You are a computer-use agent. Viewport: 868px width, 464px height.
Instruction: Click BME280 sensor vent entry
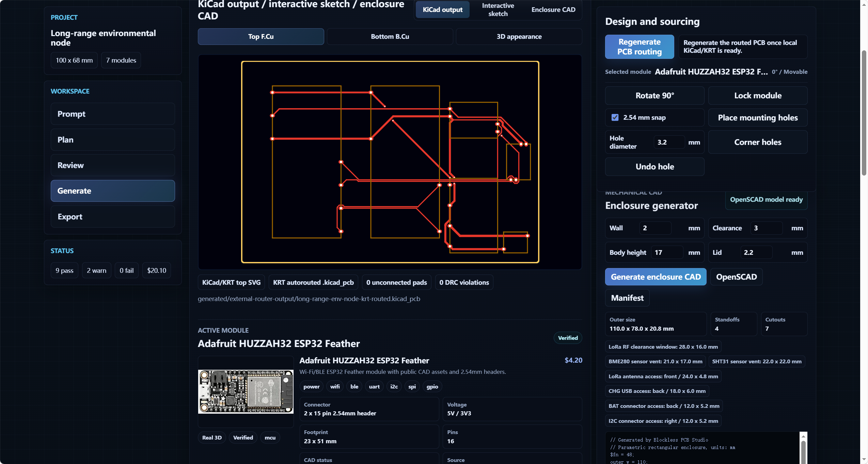(655, 362)
